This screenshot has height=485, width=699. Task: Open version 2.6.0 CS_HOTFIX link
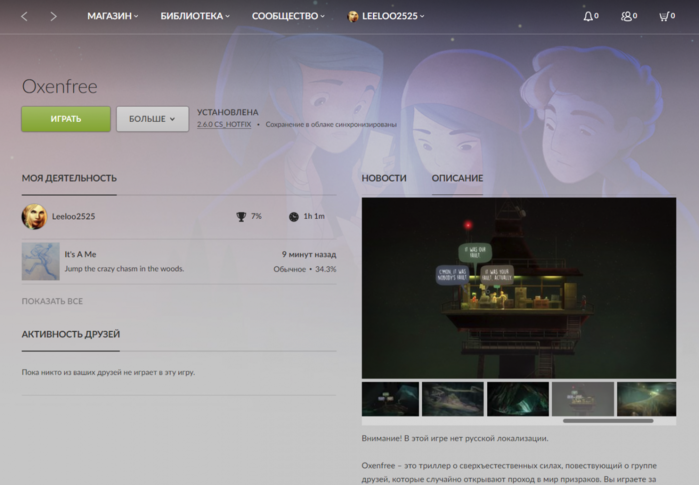(224, 124)
